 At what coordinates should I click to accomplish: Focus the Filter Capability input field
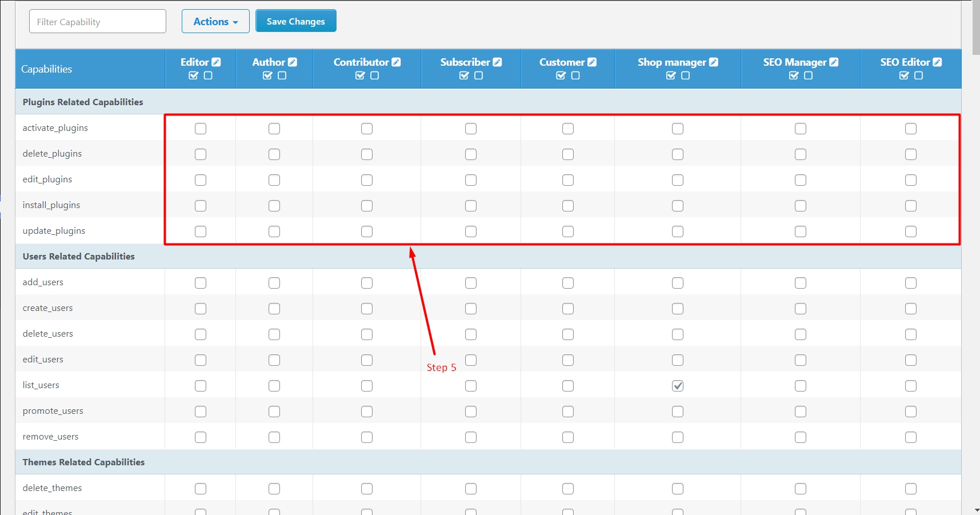98,21
